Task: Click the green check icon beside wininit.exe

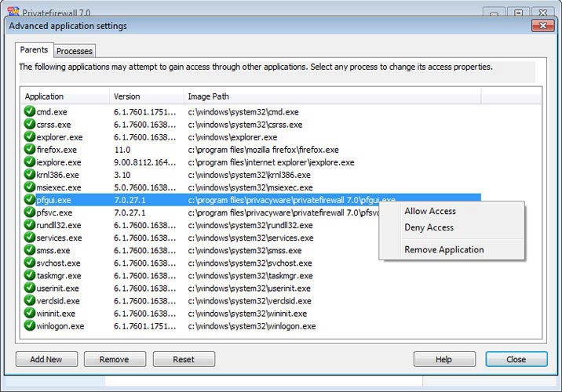Action: click(29, 313)
